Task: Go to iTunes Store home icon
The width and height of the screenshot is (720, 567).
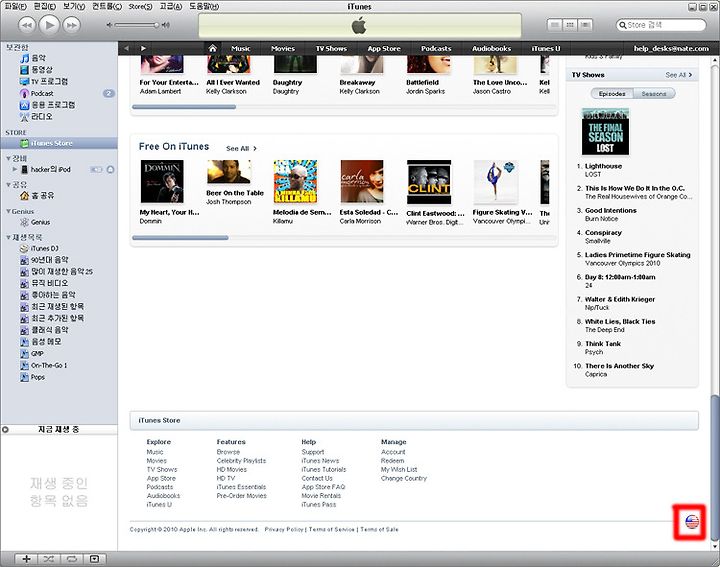Action: (212, 48)
